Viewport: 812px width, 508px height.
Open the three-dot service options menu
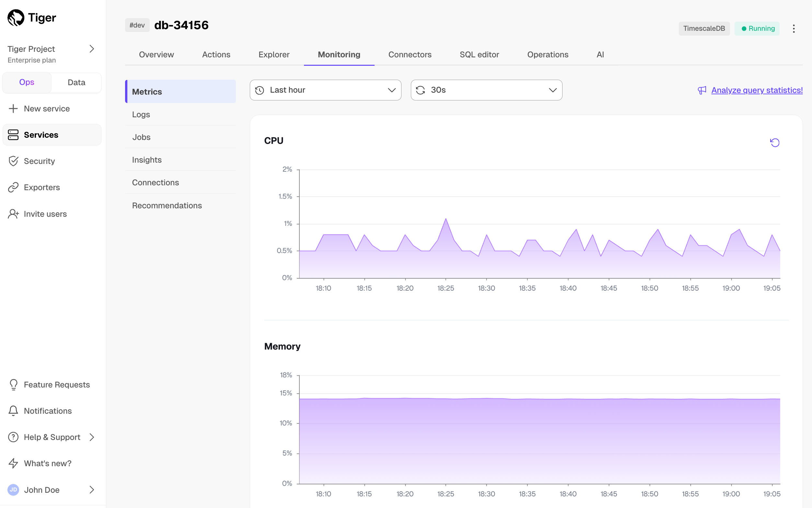(x=794, y=29)
